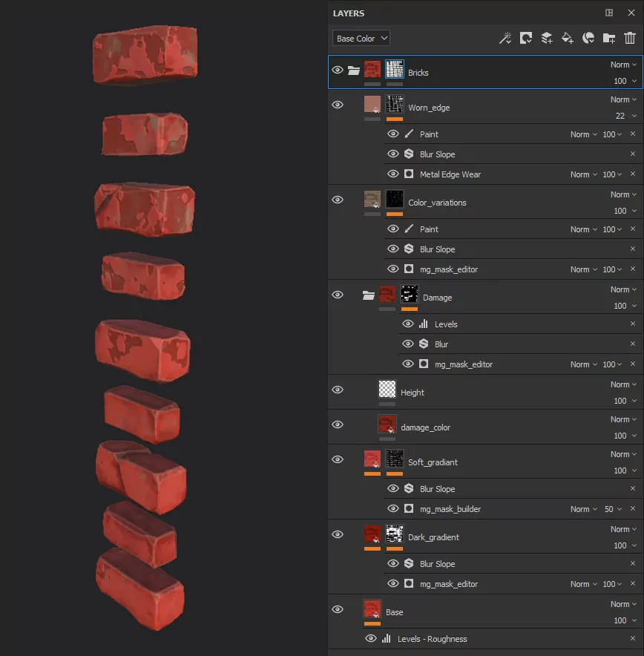Screen dimensions: 644x656
Task: Click the Levels histogram icon under Damage
Action: [x=424, y=324]
